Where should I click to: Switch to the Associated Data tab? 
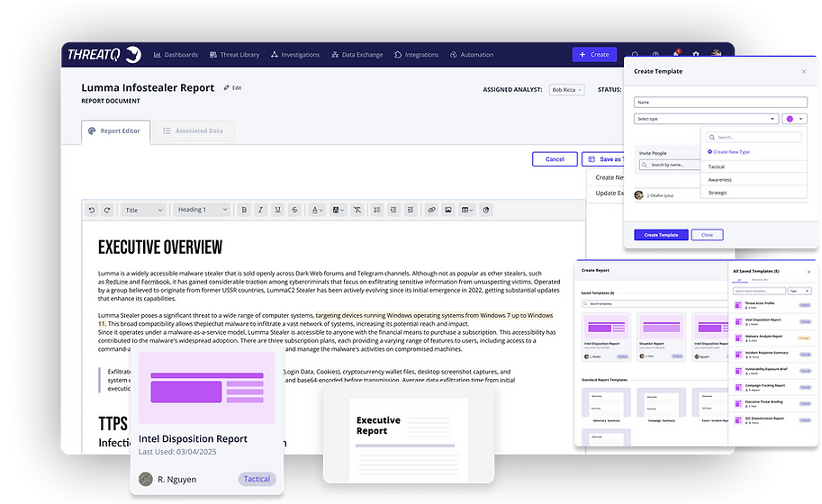pyautogui.click(x=194, y=131)
